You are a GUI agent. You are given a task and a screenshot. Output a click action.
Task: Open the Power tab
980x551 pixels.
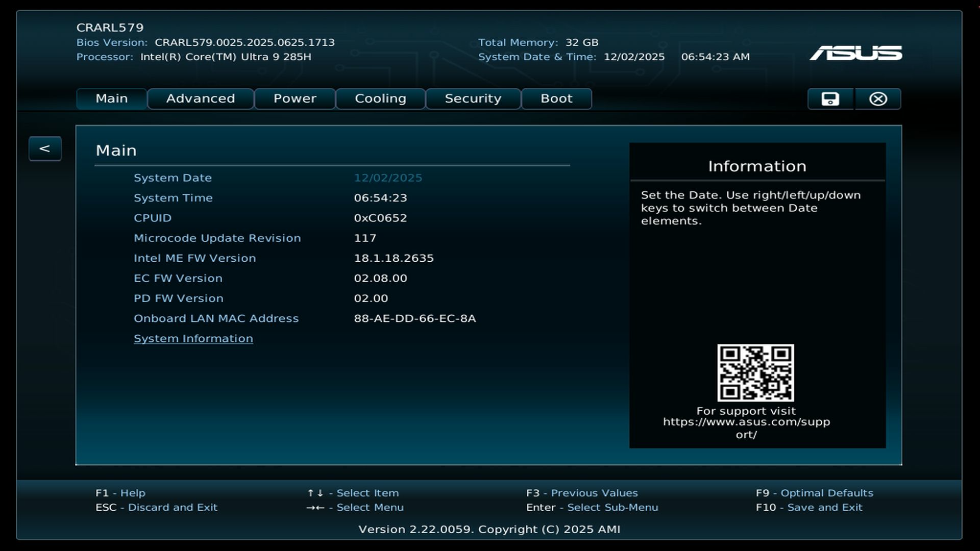tap(295, 98)
